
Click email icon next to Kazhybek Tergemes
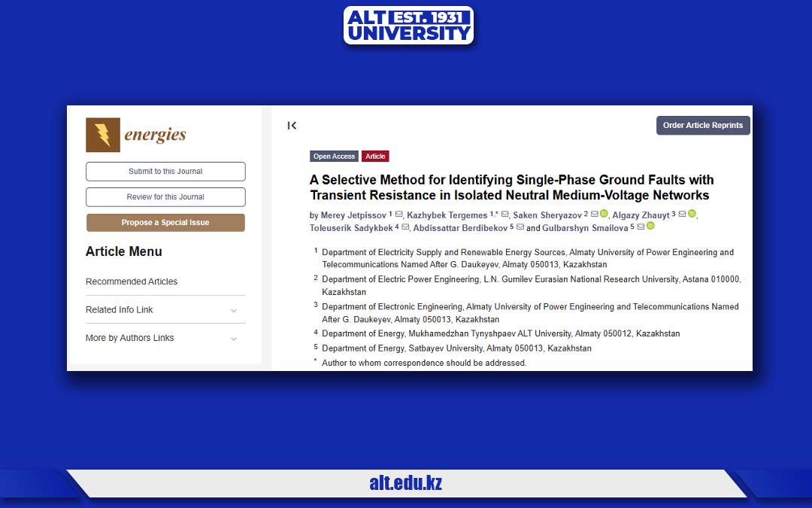[505, 215]
